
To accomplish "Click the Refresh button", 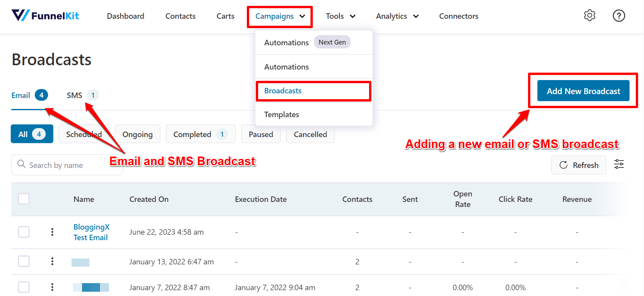I will coord(578,165).
